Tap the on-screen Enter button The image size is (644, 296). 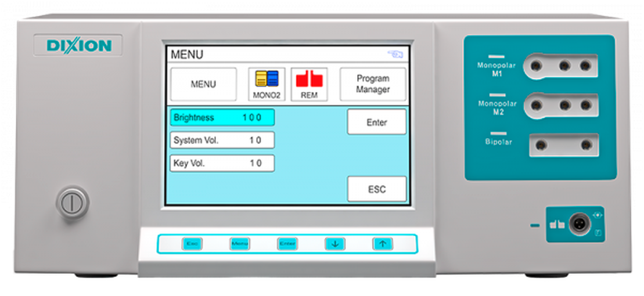point(376,122)
